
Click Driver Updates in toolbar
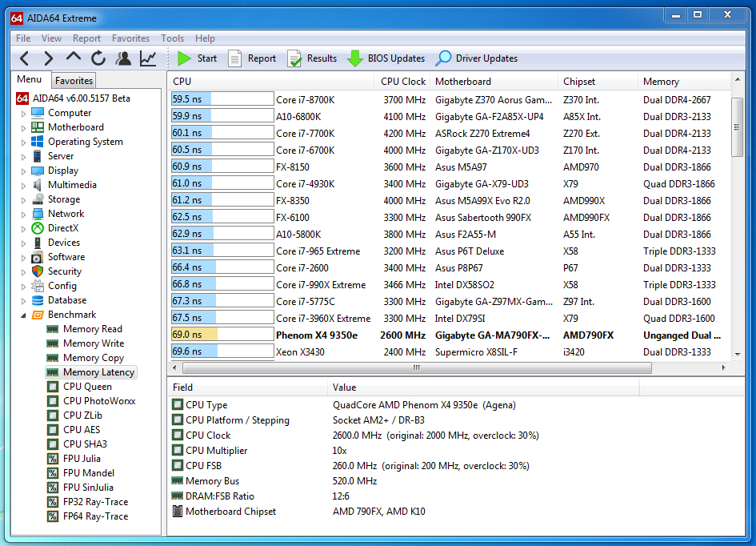(x=477, y=58)
